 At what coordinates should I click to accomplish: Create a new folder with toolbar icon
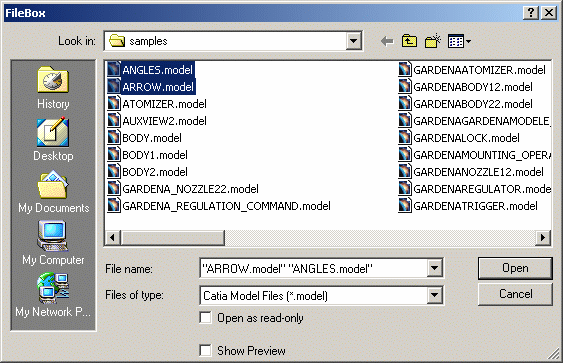coord(433,41)
